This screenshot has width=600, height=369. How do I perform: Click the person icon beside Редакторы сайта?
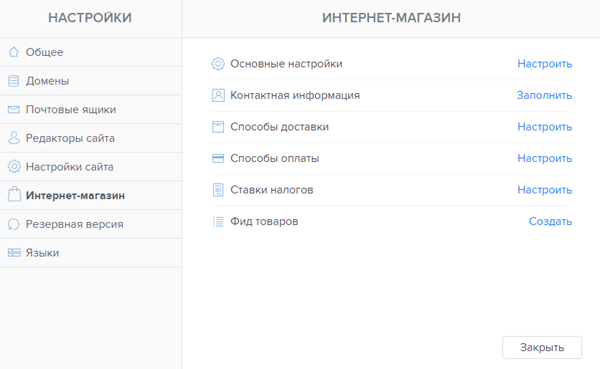click(14, 138)
